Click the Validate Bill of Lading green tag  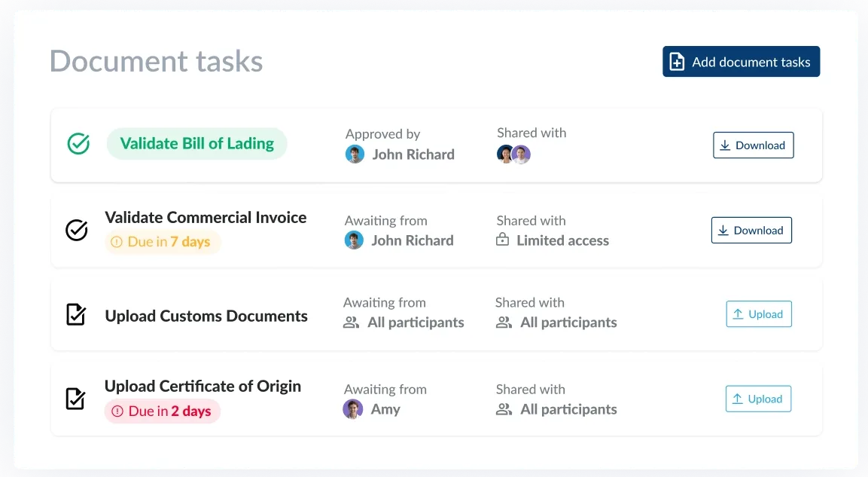pyautogui.click(x=197, y=143)
